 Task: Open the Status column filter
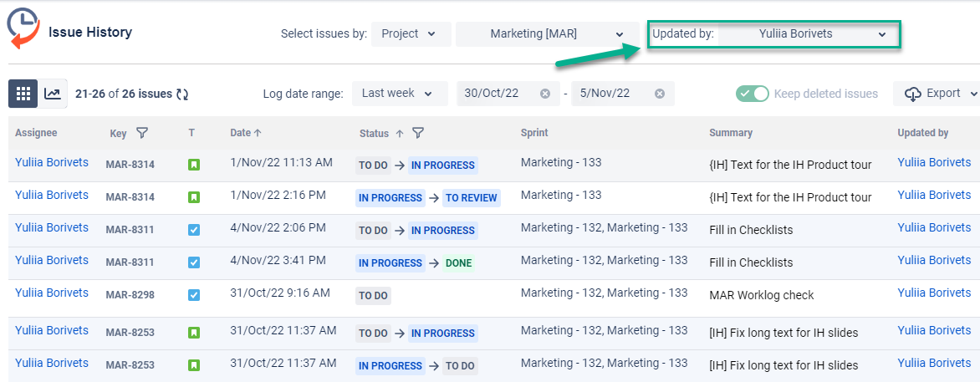418,133
